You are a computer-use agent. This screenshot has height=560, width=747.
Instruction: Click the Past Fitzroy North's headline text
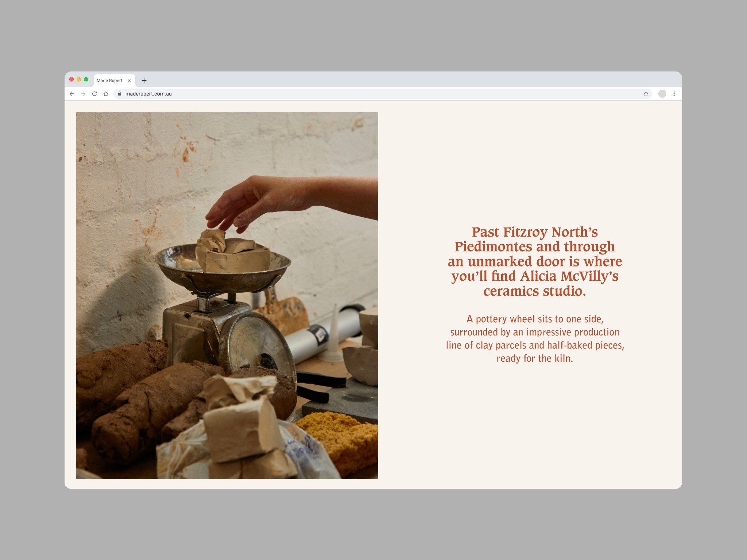[x=535, y=261]
